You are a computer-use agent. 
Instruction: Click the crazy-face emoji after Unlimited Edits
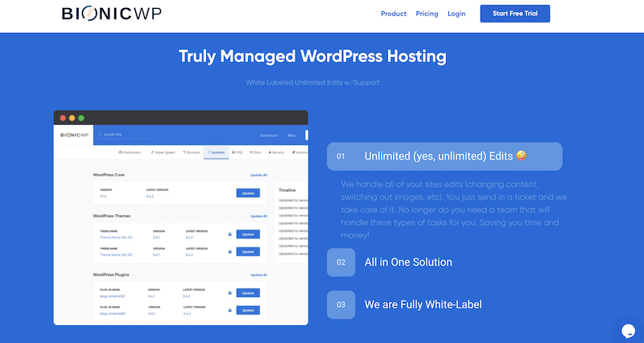[x=521, y=155]
